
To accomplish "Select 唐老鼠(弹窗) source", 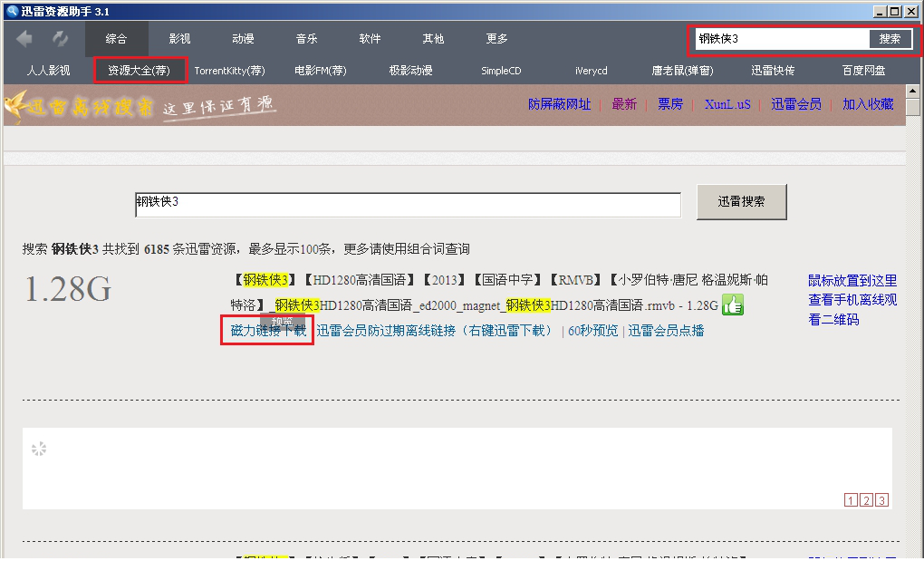I will (682, 71).
